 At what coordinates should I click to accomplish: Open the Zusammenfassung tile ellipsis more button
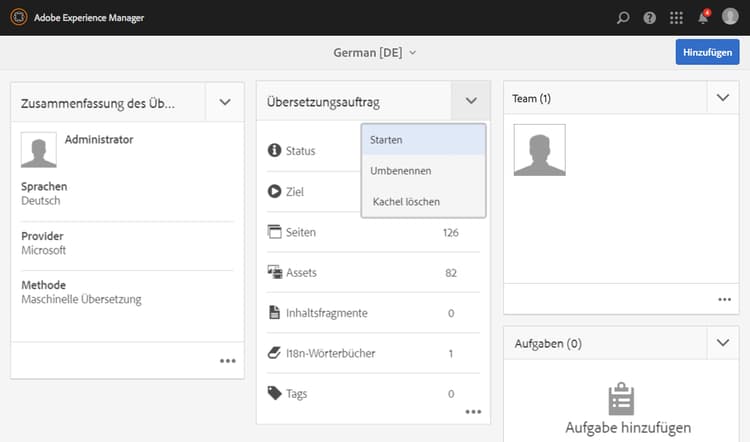tap(228, 361)
